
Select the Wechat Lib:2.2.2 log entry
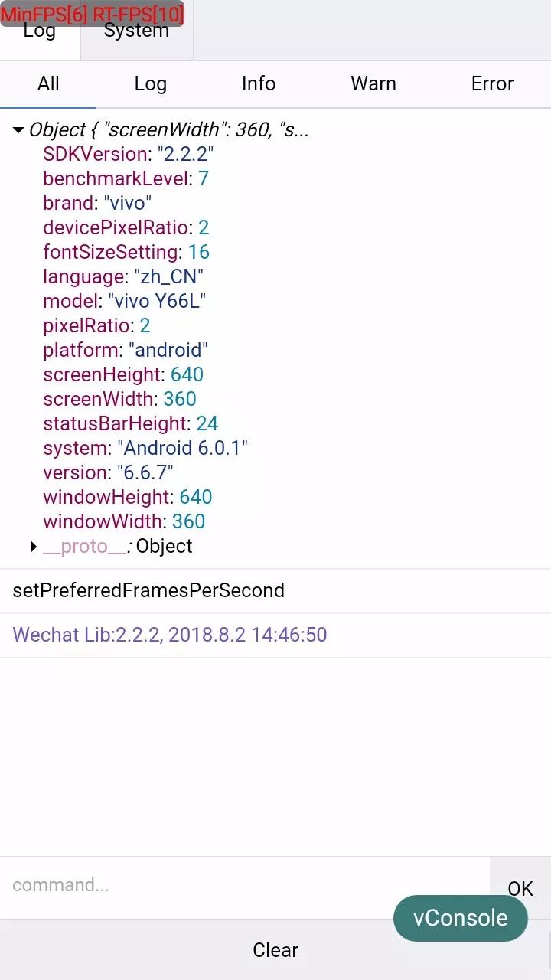(275, 635)
